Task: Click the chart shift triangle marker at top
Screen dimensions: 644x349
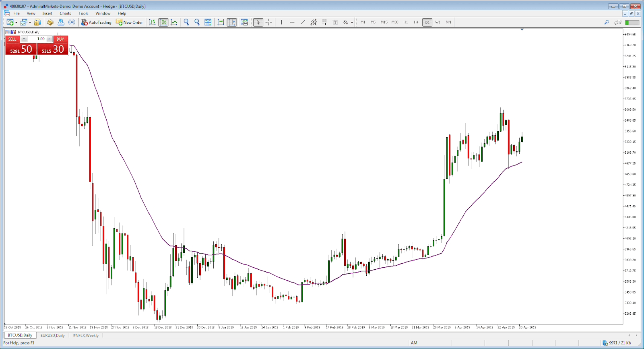Action: click(522, 29)
